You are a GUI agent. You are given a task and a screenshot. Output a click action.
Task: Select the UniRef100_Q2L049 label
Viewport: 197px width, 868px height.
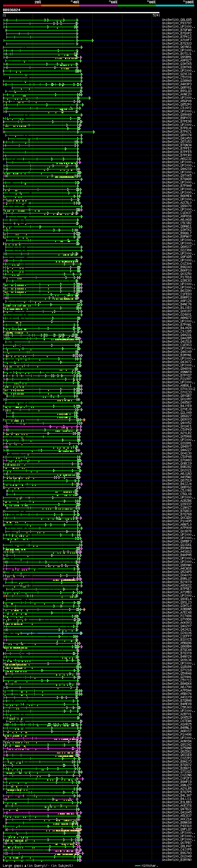click(x=177, y=413)
